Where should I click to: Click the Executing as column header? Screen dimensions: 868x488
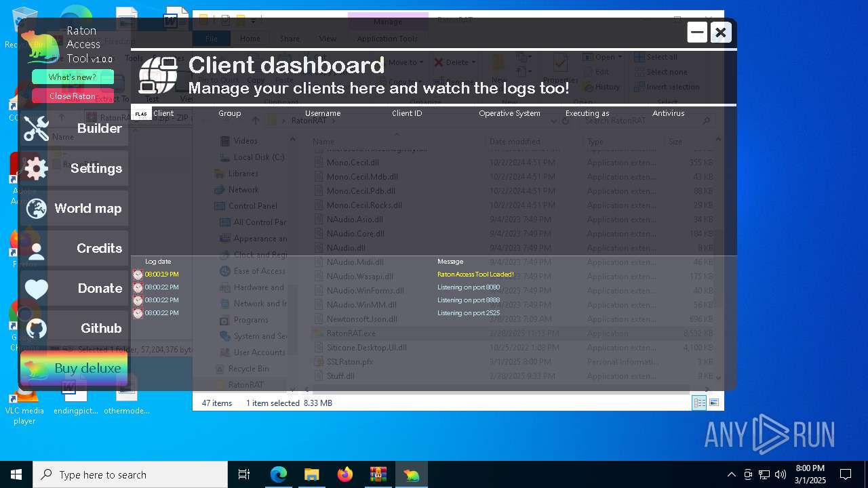[x=587, y=114]
